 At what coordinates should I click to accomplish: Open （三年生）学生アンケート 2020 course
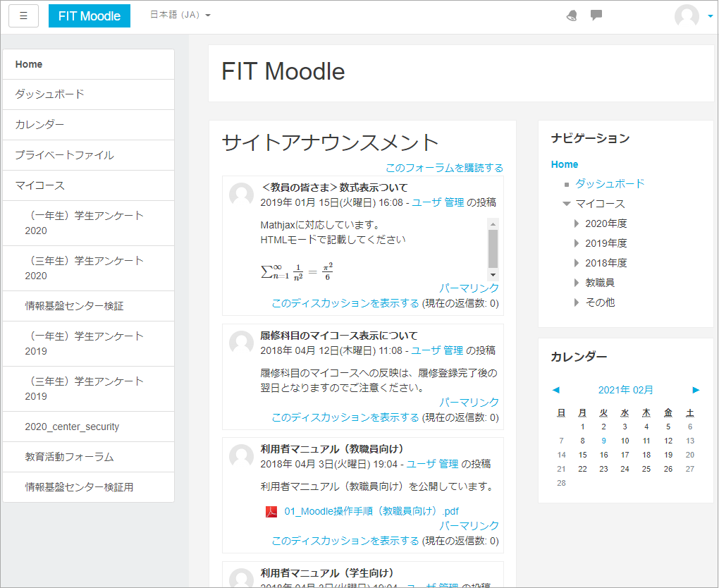click(x=89, y=269)
